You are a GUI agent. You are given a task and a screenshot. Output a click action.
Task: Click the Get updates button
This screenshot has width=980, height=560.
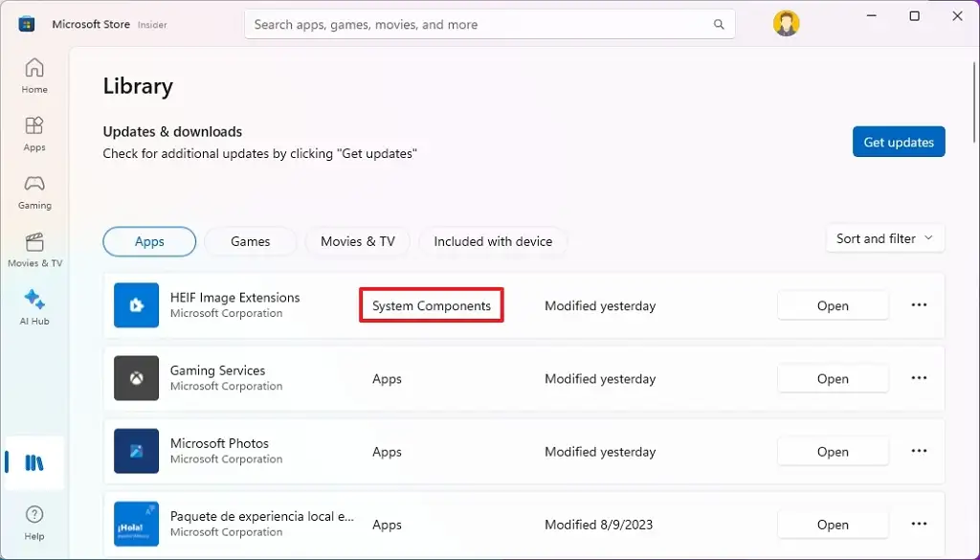(x=898, y=142)
